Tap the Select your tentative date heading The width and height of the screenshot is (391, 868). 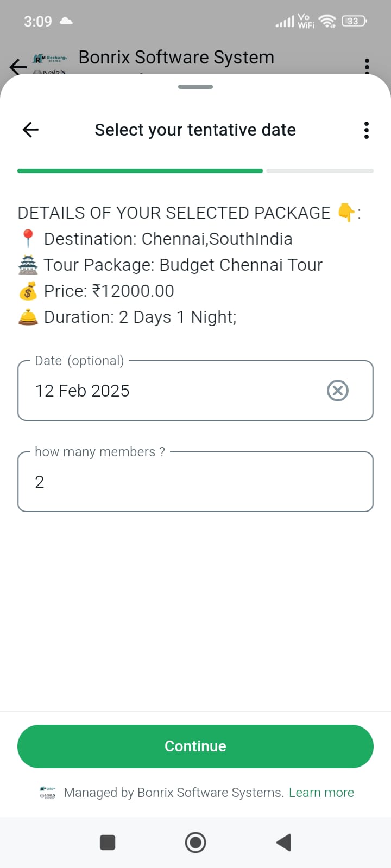point(195,130)
